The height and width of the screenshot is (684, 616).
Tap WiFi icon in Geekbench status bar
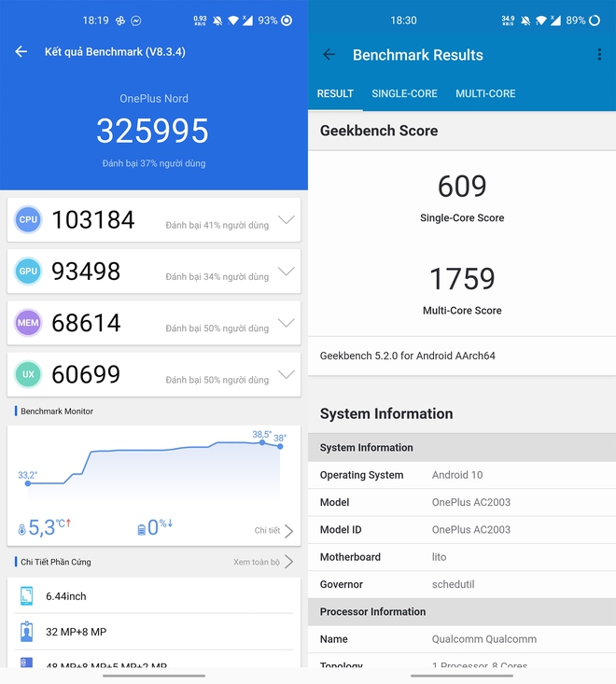[x=541, y=21]
